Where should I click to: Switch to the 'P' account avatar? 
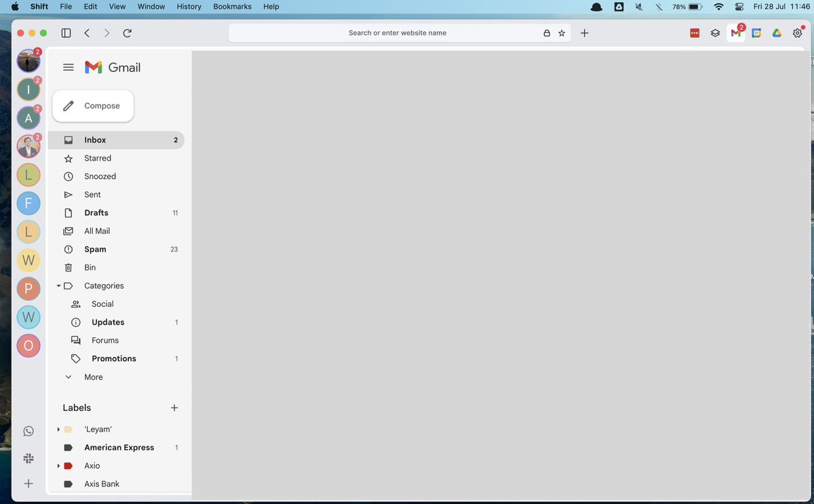28,288
